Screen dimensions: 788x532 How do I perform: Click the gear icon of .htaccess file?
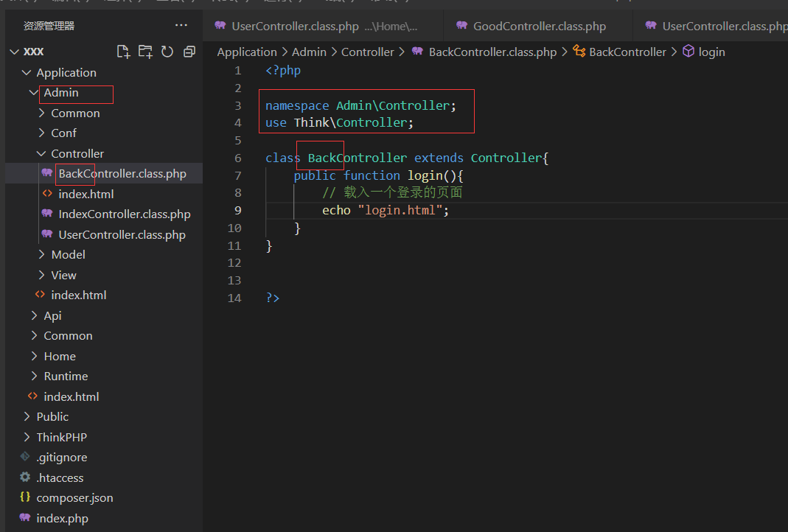pos(25,477)
